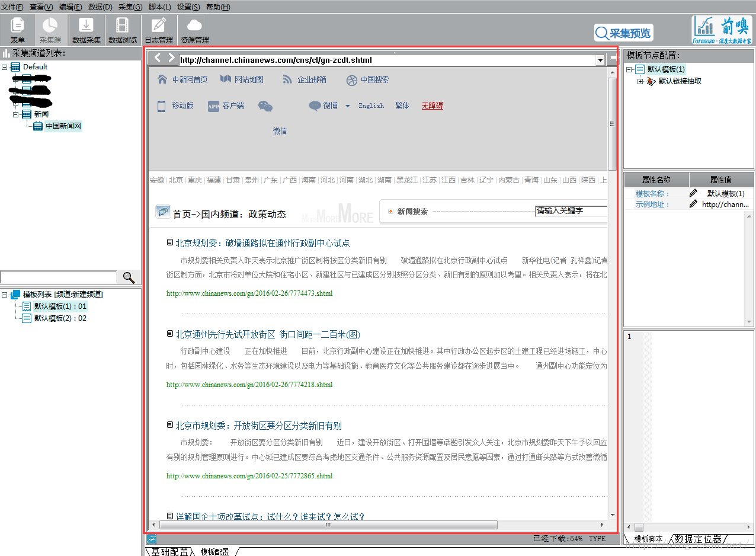This screenshot has height=556, width=756.
Task: Open the 编辑(E) menu
Action: click(71, 7)
